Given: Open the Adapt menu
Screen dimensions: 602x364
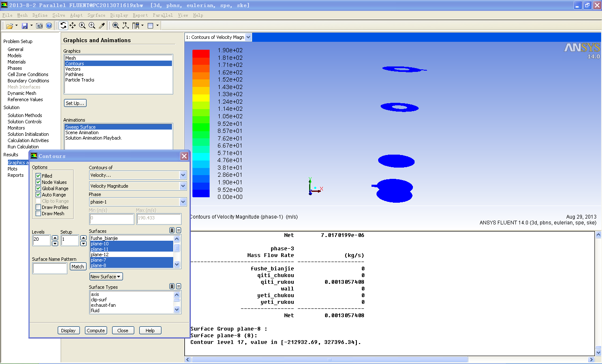Looking at the screenshot, I should point(76,15).
